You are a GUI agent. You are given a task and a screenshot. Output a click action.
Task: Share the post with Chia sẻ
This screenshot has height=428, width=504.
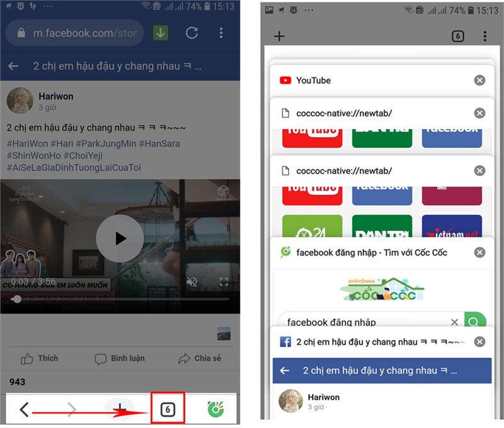click(200, 358)
